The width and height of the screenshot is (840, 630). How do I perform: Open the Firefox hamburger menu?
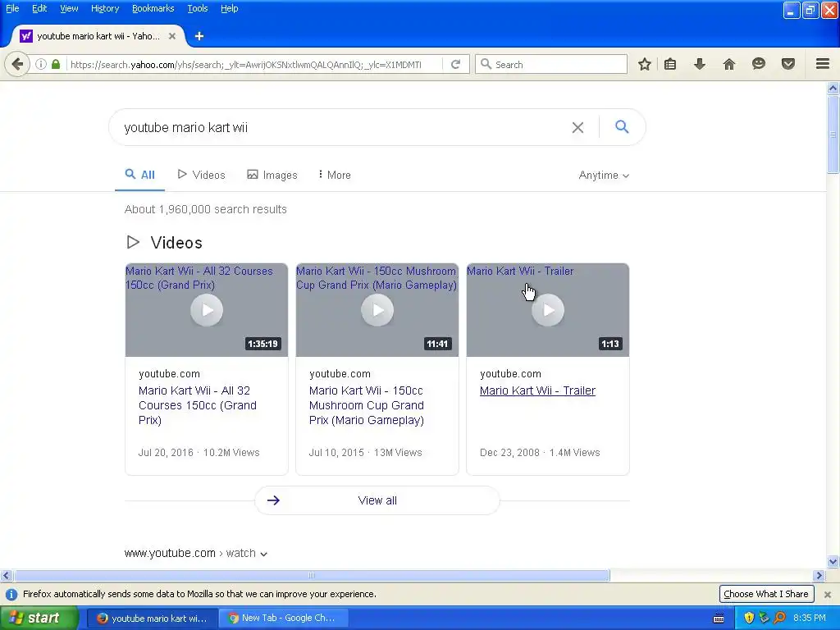click(823, 64)
